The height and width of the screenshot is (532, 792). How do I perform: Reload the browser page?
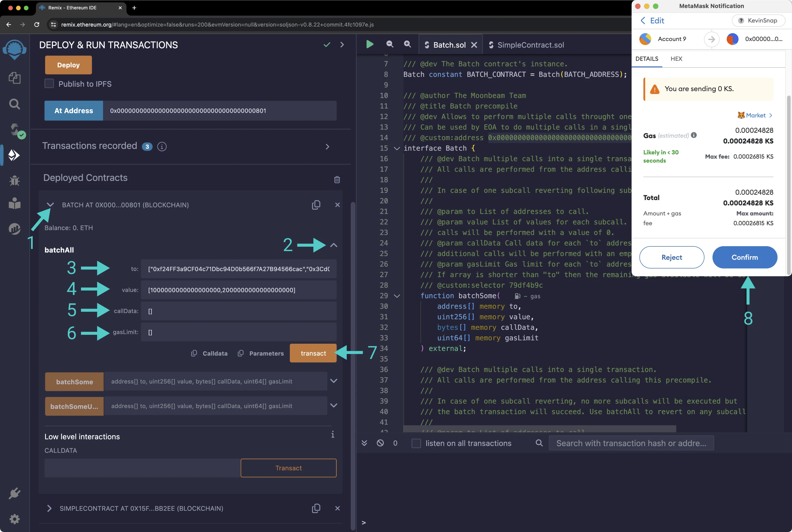[37, 24]
